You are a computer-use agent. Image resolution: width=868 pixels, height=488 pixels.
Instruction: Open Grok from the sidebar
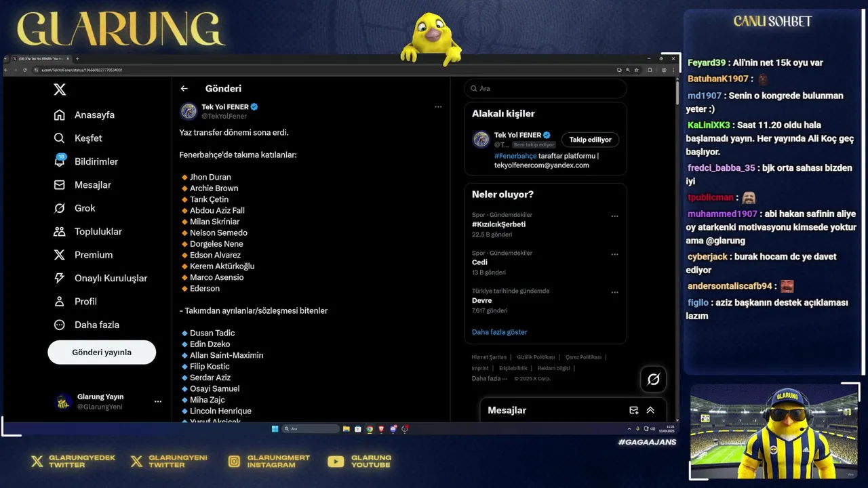click(x=75, y=208)
